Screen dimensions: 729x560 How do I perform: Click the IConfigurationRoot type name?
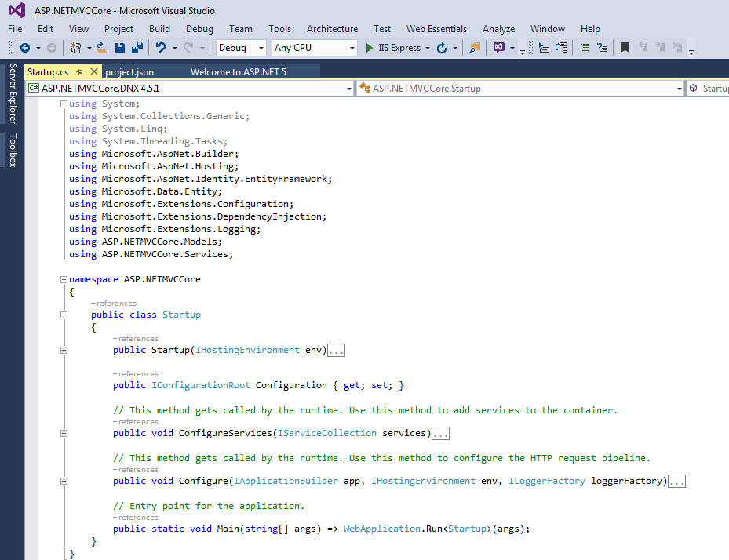(201, 385)
